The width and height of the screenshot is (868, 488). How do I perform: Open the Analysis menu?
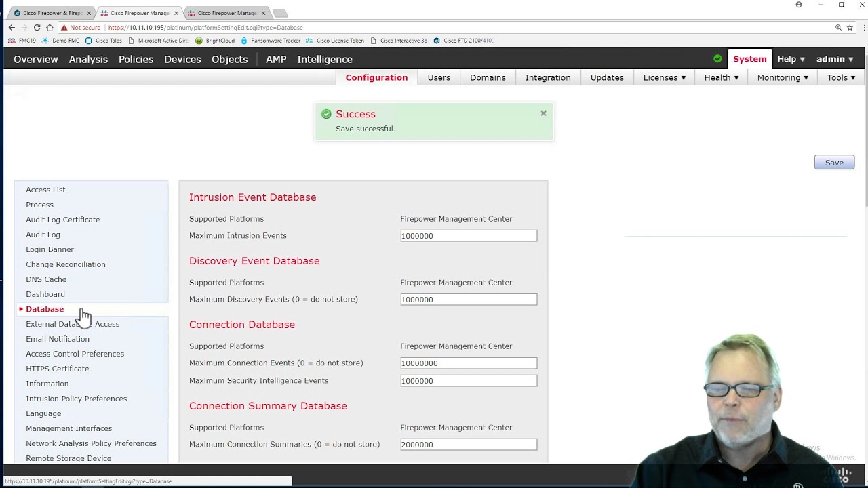point(88,59)
